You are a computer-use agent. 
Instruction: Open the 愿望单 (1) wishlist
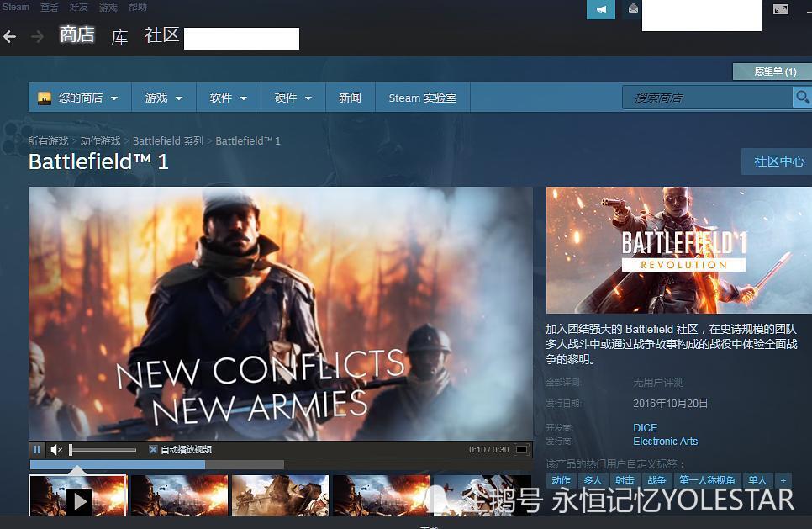tap(772, 71)
